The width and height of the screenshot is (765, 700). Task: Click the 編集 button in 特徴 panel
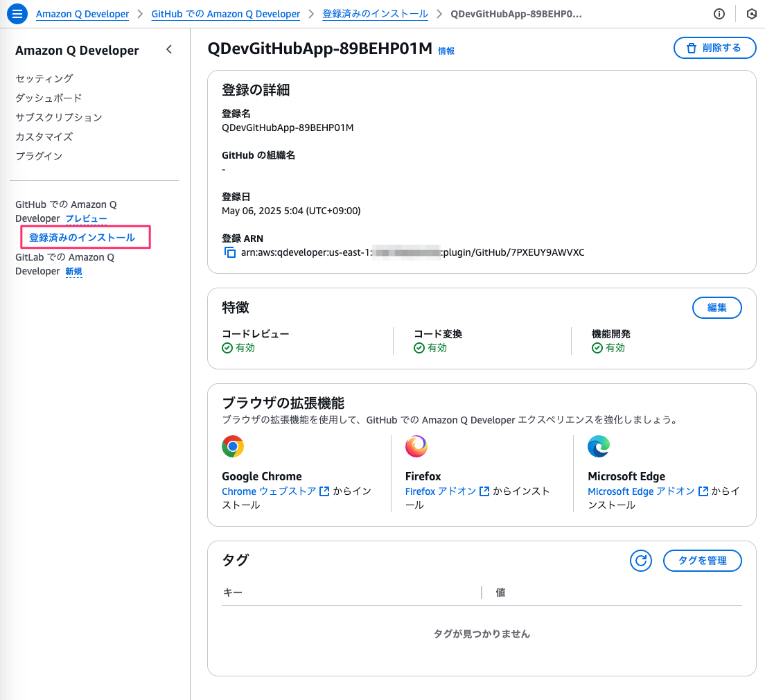[x=716, y=308]
